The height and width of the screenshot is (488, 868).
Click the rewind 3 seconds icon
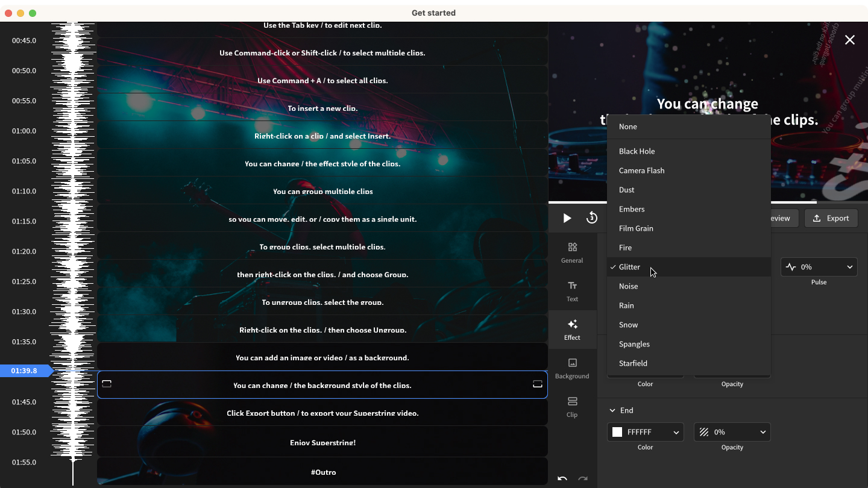pos(591,218)
